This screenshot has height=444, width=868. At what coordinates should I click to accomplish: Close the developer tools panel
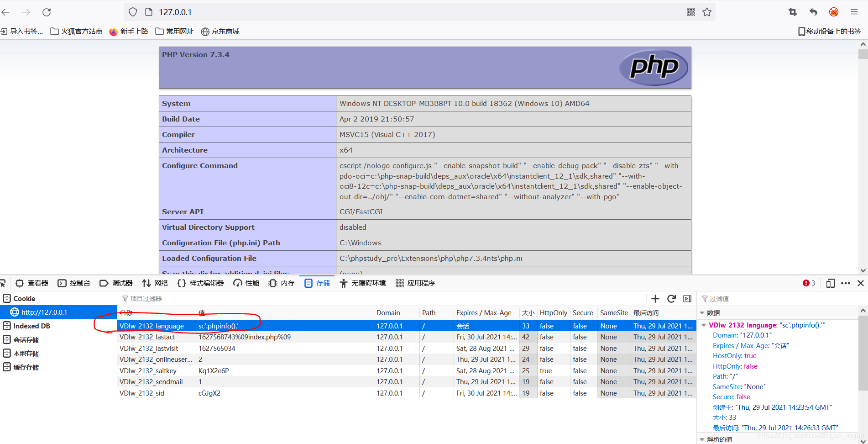[x=861, y=283]
